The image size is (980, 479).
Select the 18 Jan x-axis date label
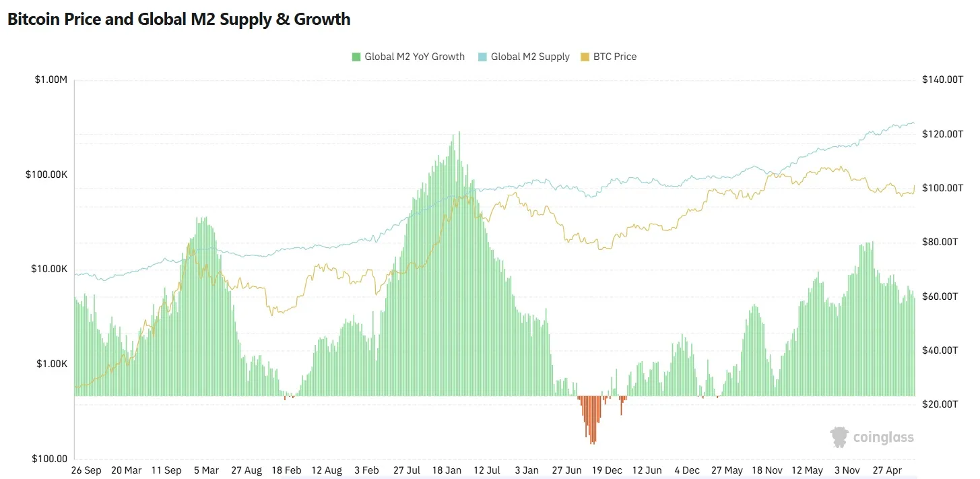pos(447,470)
